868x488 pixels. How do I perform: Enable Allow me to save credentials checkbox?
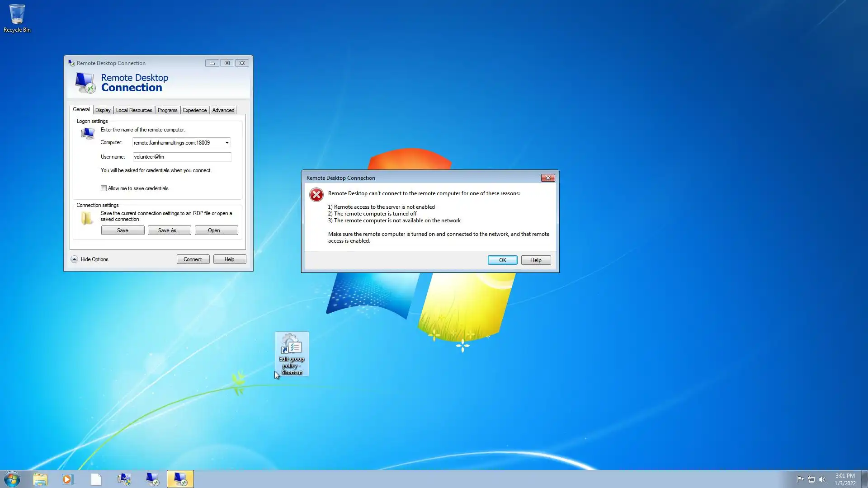(104, 188)
